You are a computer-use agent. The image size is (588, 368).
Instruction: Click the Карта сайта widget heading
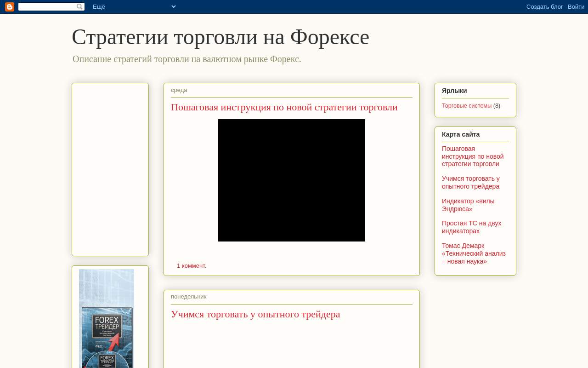tap(461, 135)
